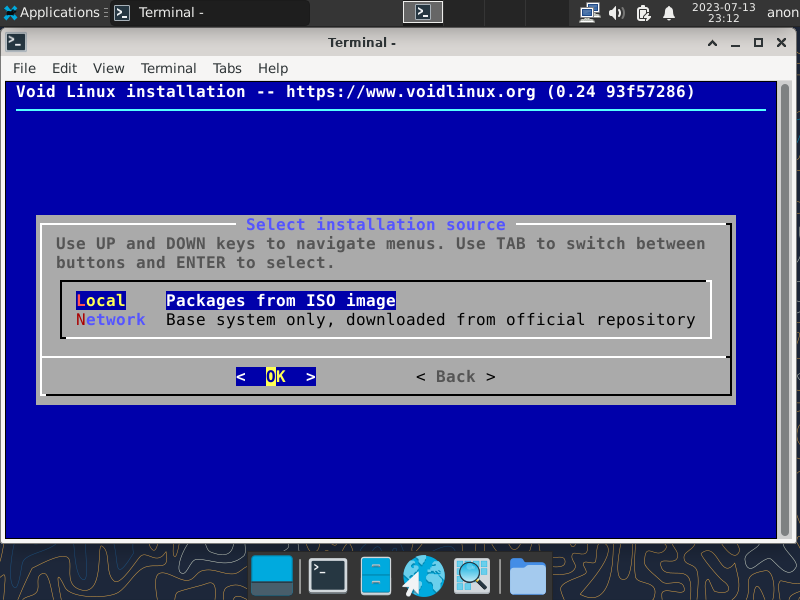
Task: Maximize the Terminal window
Action: (x=758, y=43)
